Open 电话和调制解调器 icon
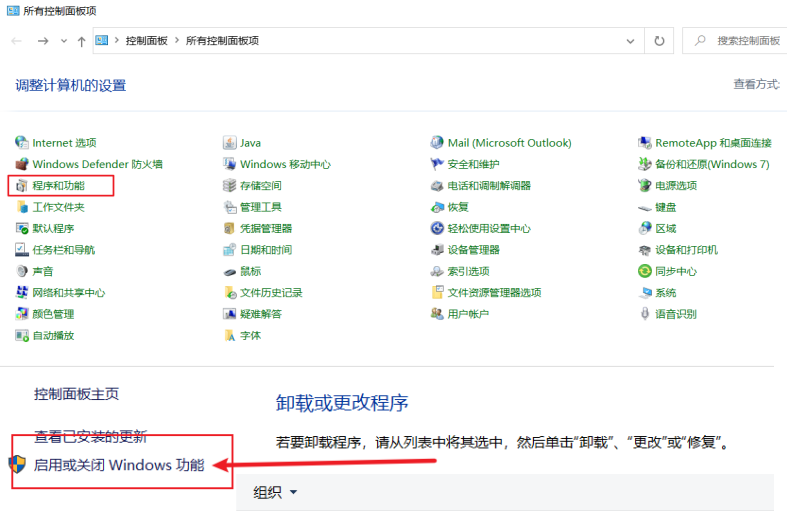787x516 pixels. tap(437, 186)
